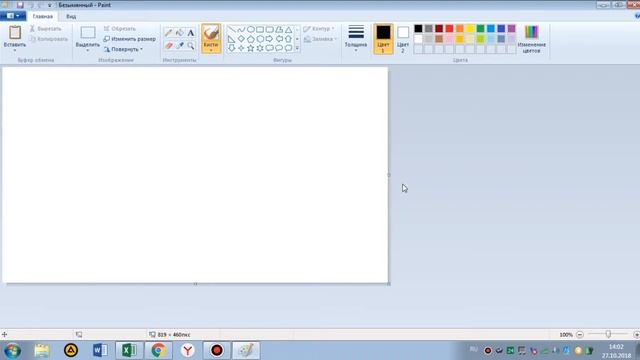The image size is (640, 360).
Task: Choose the Curve shape
Action: point(241,29)
